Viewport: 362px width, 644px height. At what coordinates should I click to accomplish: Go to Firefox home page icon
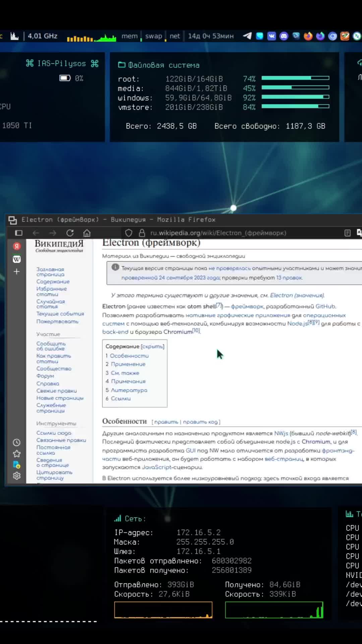pyautogui.click(x=87, y=233)
